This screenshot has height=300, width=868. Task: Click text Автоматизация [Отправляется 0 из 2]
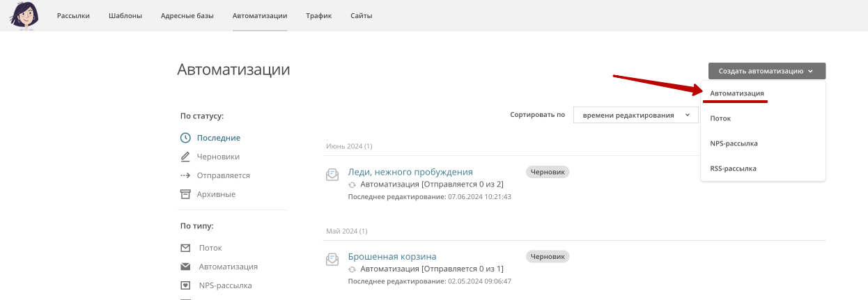click(x=432, y=184)
